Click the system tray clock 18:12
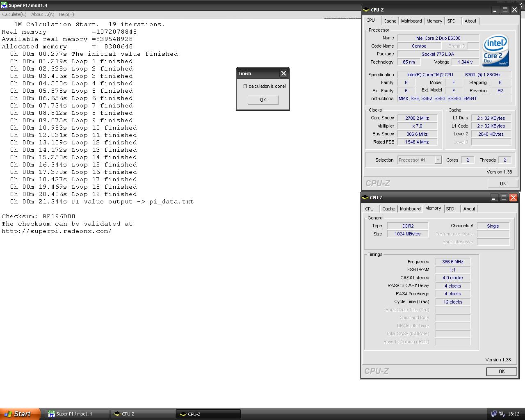Screen dimensions: 525x420 (x=514, y=414)
